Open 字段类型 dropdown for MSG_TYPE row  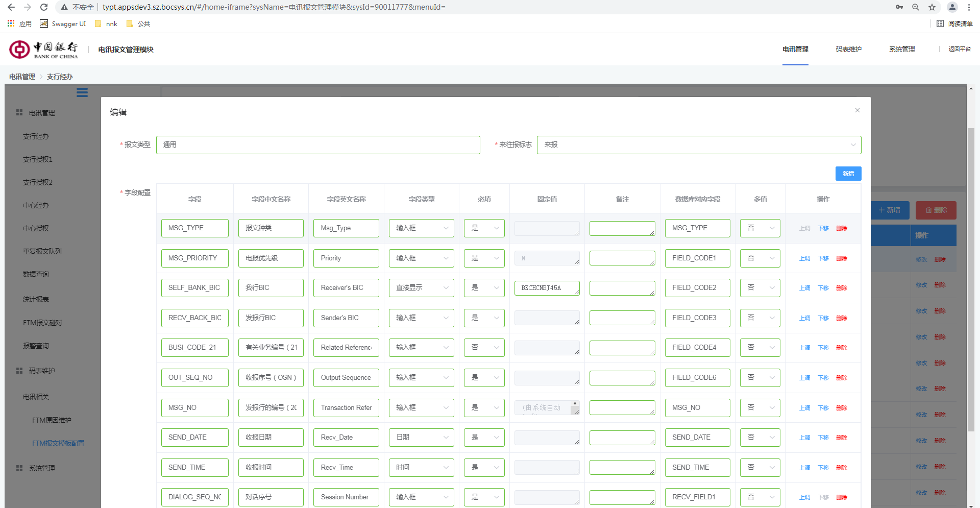pyautogui.click(x=421, y=228)
